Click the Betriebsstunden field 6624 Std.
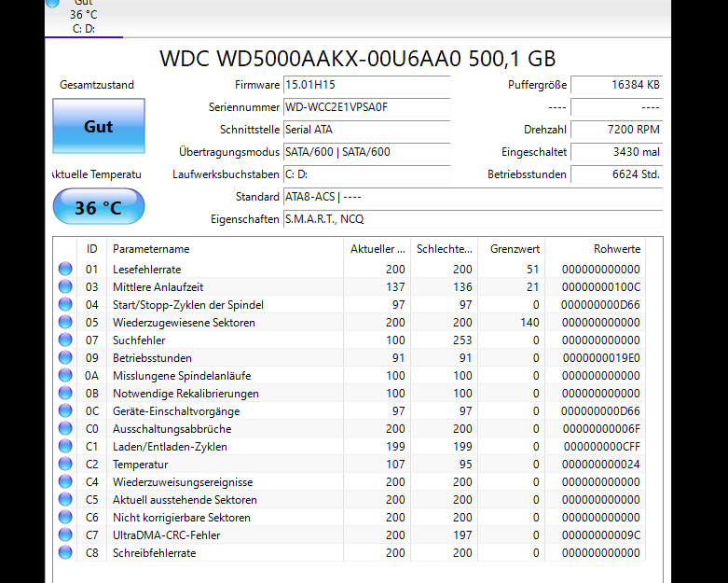Viewport: 728px width, 583px height. (x=616, y=174)
